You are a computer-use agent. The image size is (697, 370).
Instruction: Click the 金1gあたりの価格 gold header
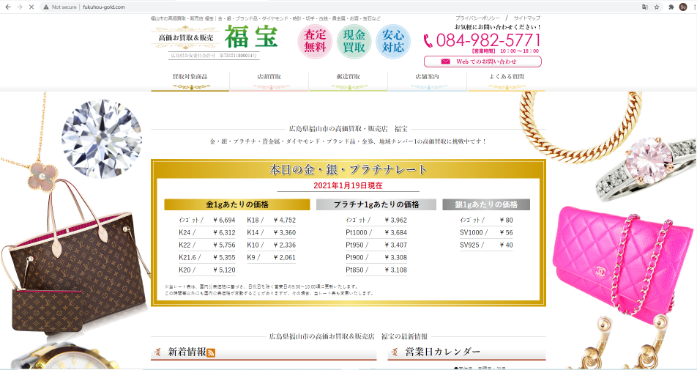(x=237, y=205)
